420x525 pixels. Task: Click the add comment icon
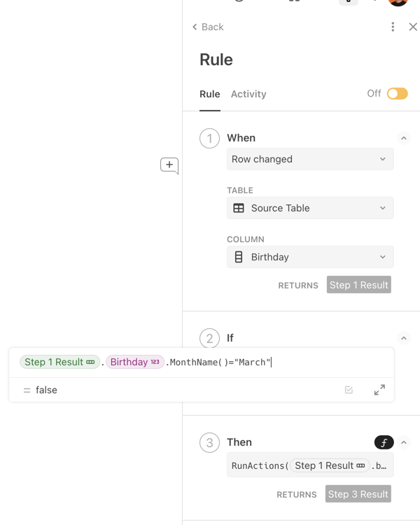(169, 165)
